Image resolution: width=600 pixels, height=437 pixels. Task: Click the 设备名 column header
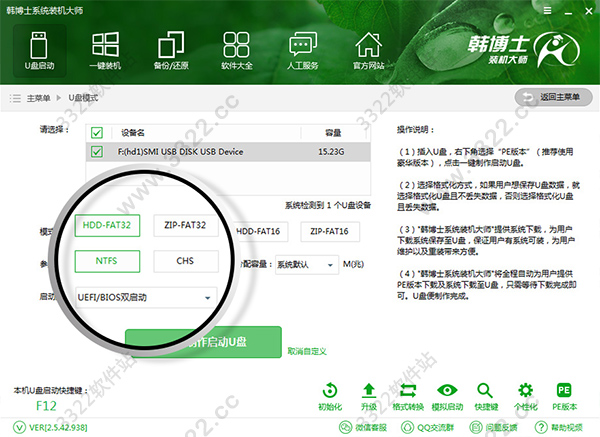click(x=133, y=133)
